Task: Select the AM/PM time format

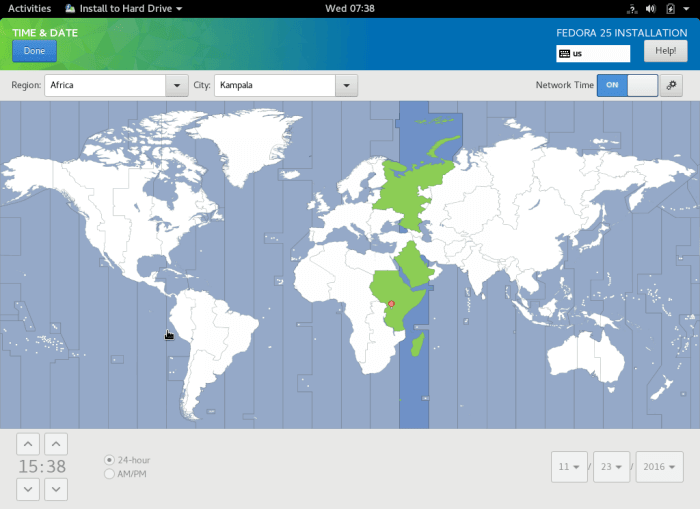Action: tap(110, 473)
